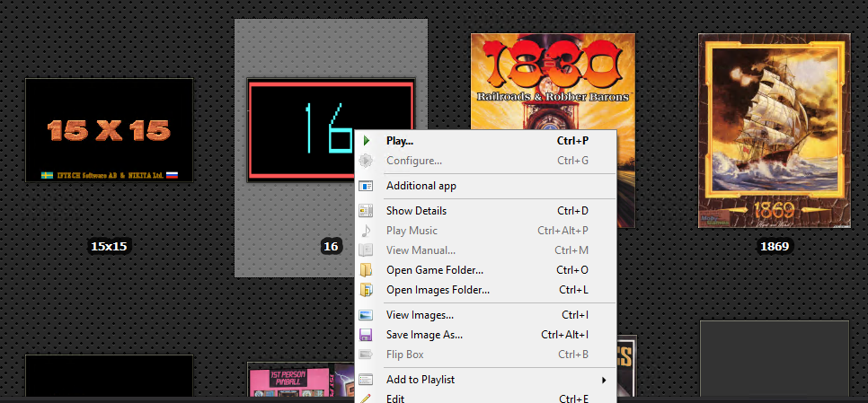Select Open Images Folder... menu item
Screen dimensions: 868x403
pyautogui.click(x=485, y=290)
